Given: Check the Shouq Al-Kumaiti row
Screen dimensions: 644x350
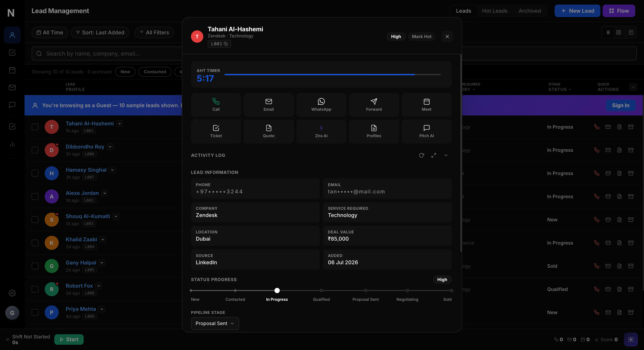Looking at the screenshot, I should (x=35, y=220).
